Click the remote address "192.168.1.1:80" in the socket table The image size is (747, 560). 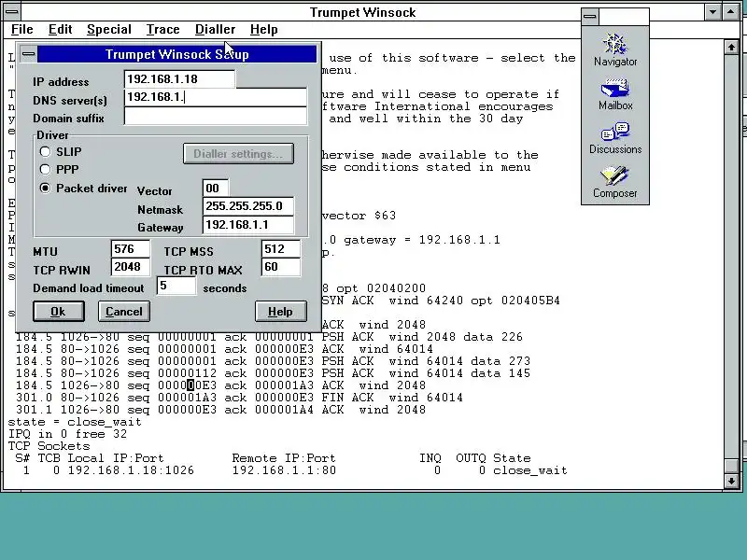(284, 470)
